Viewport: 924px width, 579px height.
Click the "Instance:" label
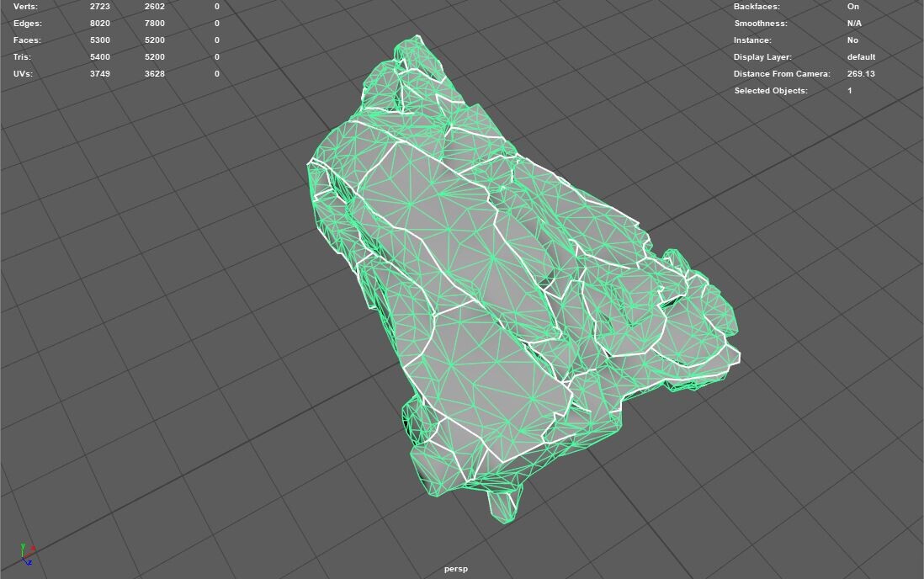tap(752, 40)
